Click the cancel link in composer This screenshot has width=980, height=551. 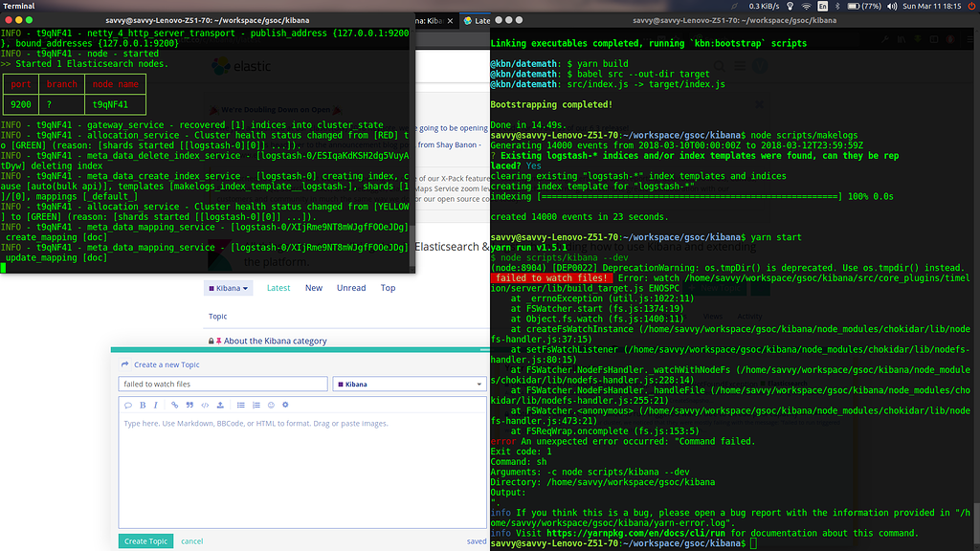pyautogui.click(x=192, y=541)
